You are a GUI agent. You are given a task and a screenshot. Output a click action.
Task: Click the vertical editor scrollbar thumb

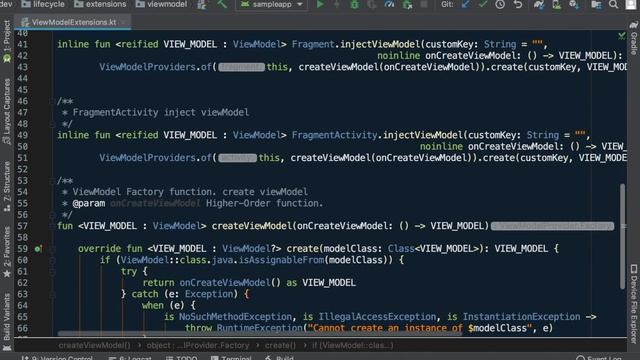622,237
